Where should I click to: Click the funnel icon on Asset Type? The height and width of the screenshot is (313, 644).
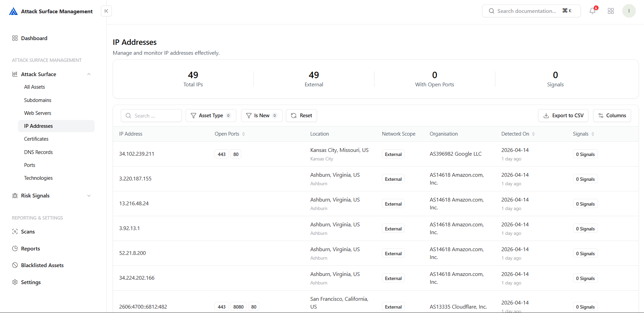tap(194, 116)
